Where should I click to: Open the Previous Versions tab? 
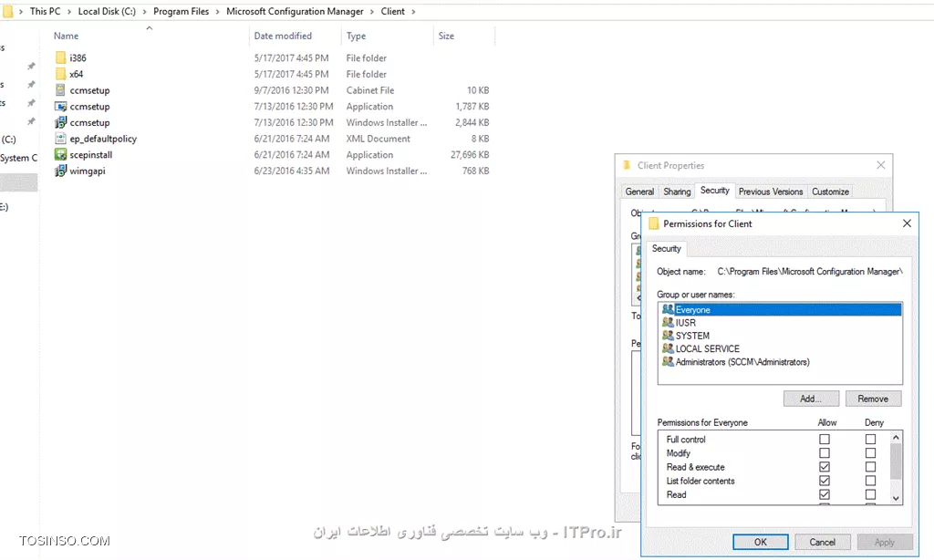771,192
